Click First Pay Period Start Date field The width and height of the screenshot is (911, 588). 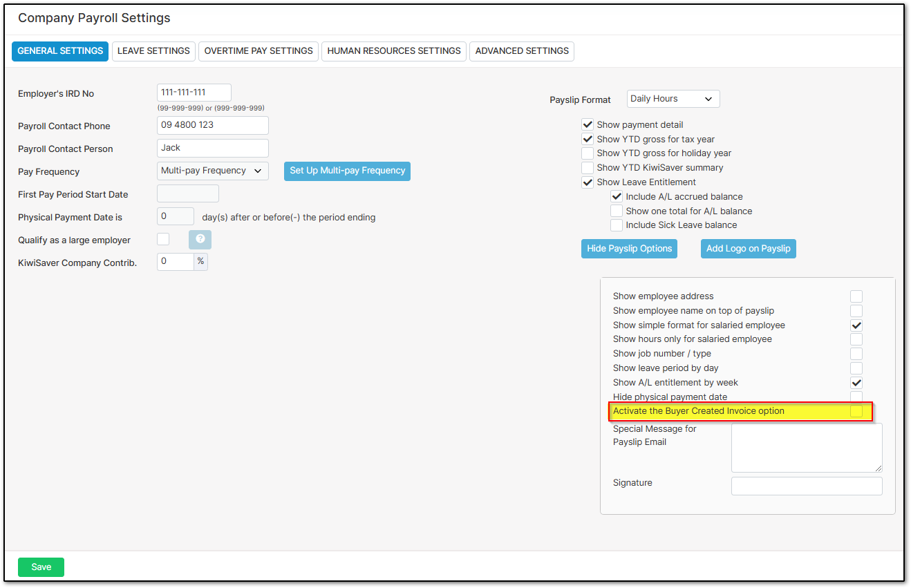(188, 194)
